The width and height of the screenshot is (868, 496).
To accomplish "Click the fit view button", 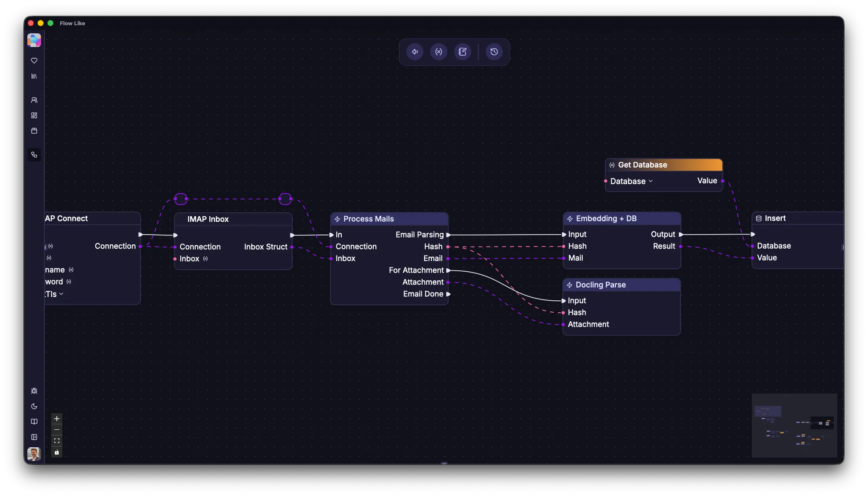I will [57, 441].
